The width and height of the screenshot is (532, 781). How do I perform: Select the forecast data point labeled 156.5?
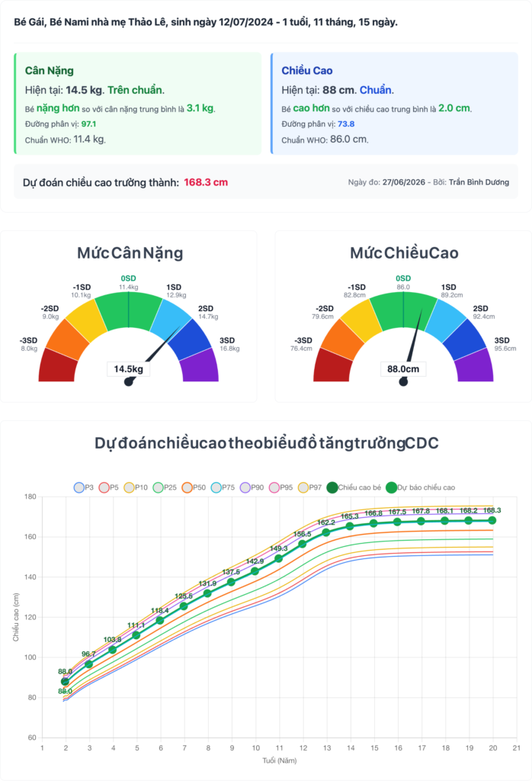[x=302, y=544]
